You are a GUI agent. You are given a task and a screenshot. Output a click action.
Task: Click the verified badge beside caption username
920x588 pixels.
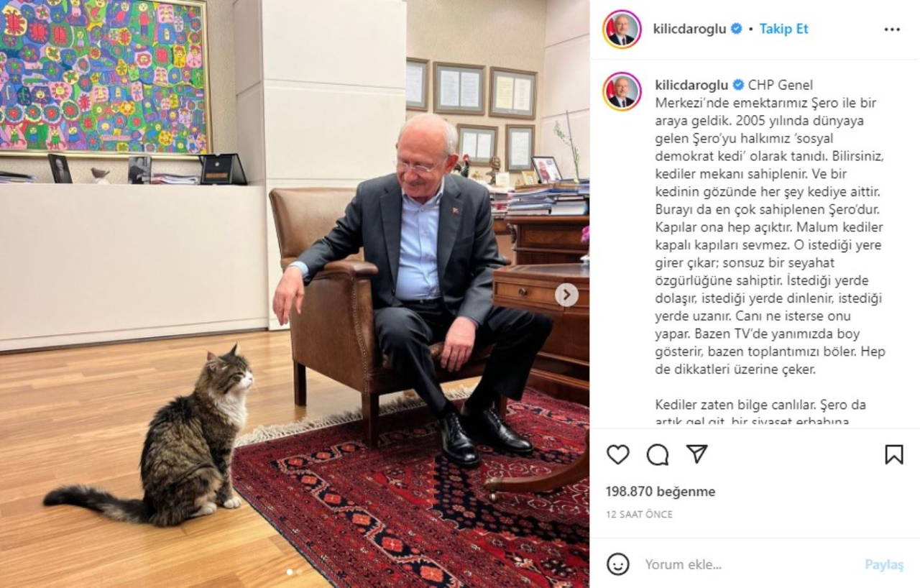coord(737,85)
